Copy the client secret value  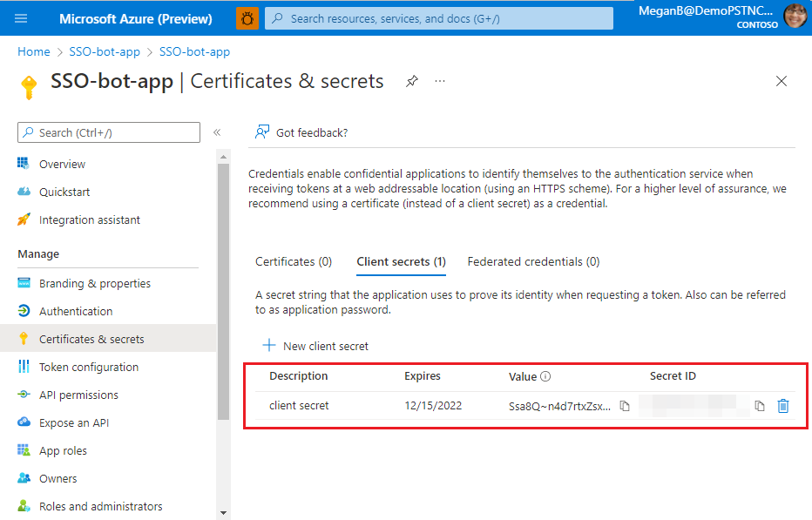coord(625,406)
